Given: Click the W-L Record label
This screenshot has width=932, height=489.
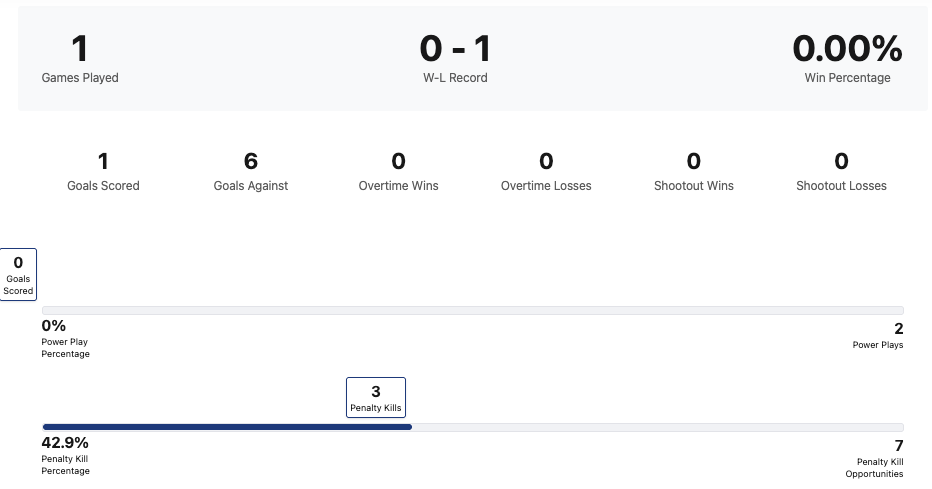Looking at the screenshot, I should [455, 77].
